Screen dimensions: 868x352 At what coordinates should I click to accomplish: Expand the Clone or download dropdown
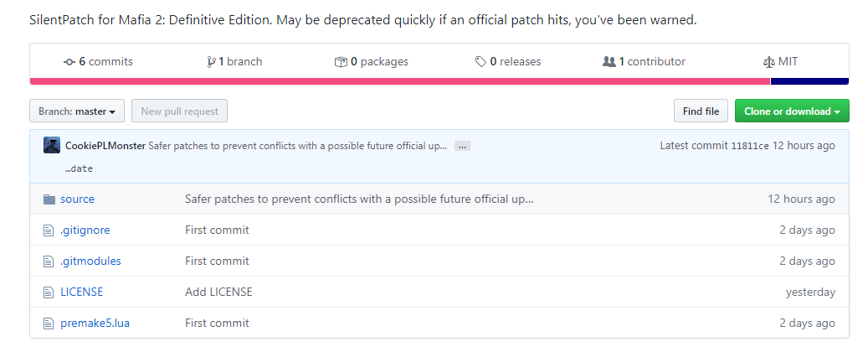[792, 111]
